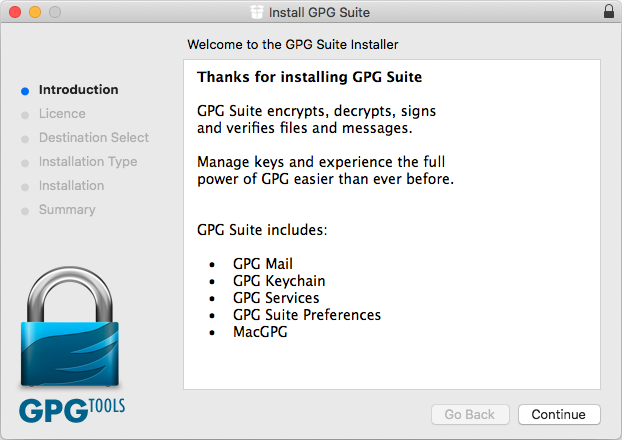Click 'Welcome to the GPG Suite Installer' title
Screen dimensions: 622x440
(293, 44)
